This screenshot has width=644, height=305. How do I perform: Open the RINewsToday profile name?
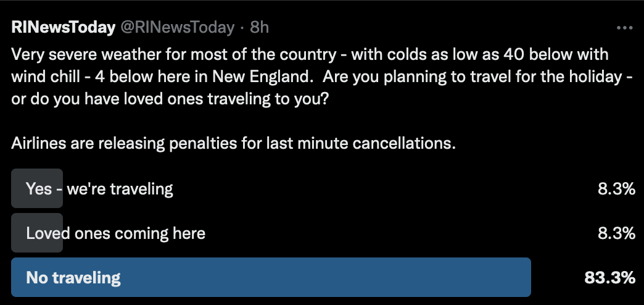click(x=64, y=28)
